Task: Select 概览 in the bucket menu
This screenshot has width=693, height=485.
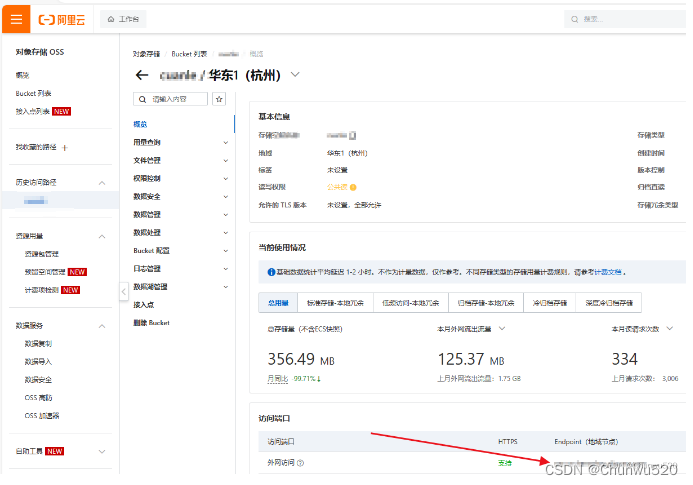Action: [x=140, y=124]
